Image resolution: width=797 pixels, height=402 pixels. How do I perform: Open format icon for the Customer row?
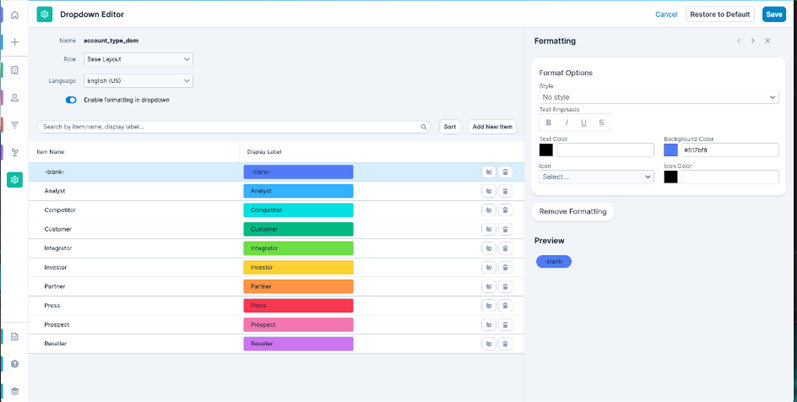click(488, 229)
